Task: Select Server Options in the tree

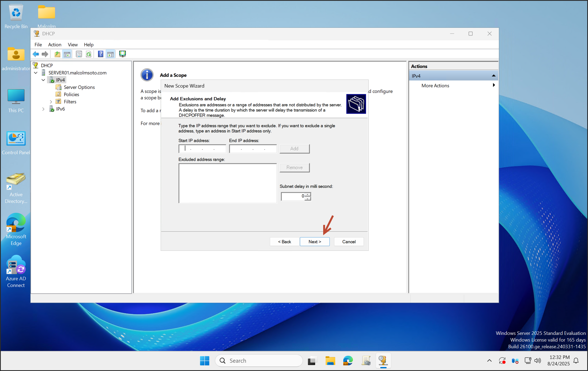Action: (79, 87)
